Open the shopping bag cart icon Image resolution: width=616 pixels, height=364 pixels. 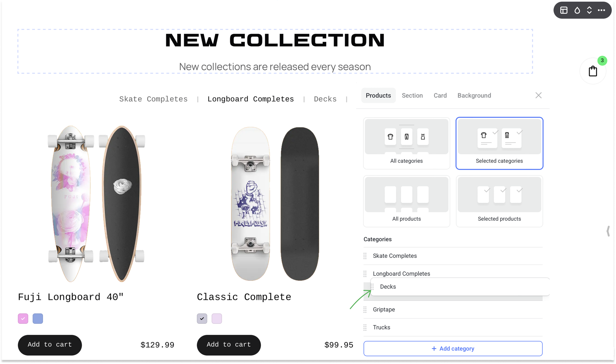(x=593, y=71)
